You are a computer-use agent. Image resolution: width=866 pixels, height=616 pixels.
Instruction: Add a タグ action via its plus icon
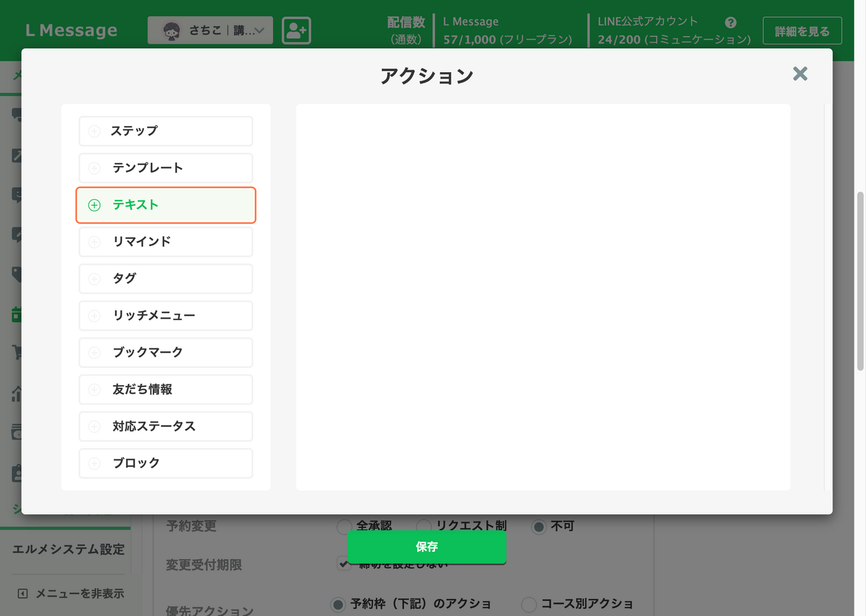[94, 278]
